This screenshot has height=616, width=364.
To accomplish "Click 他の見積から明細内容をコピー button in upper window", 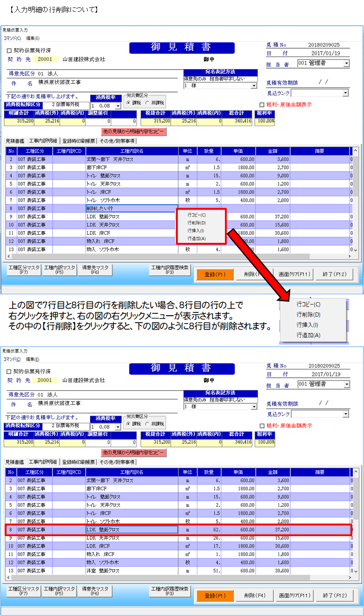I will pos(134,132).
